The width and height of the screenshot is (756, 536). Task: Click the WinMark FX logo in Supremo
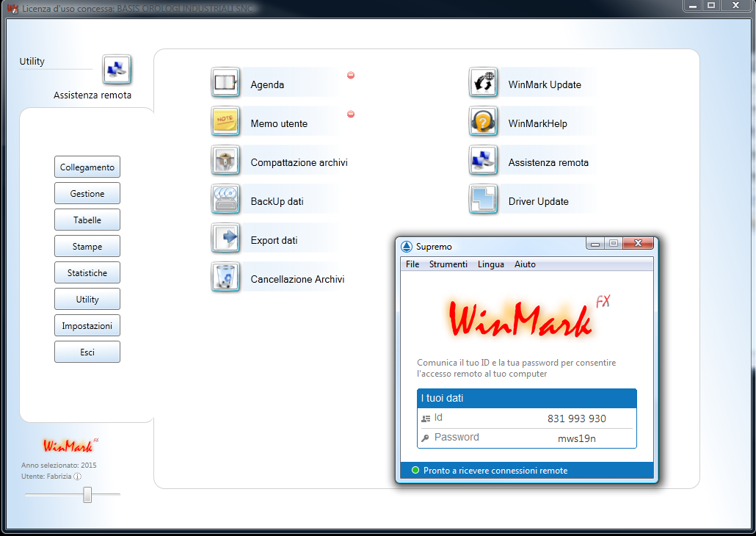(x=529, y=316)
